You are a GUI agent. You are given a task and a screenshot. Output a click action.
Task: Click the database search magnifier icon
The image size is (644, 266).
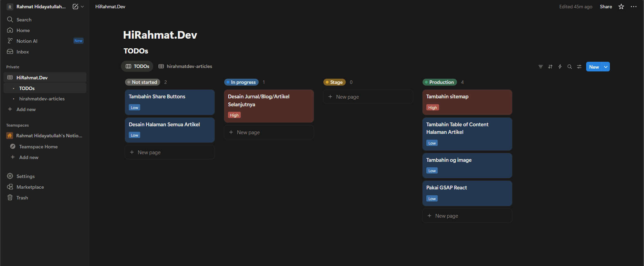point(570,67)
